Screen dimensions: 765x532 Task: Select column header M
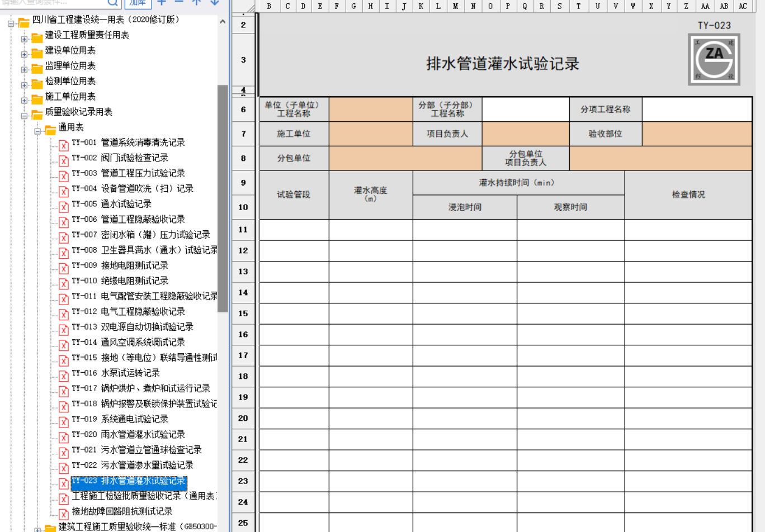point(456,6)
